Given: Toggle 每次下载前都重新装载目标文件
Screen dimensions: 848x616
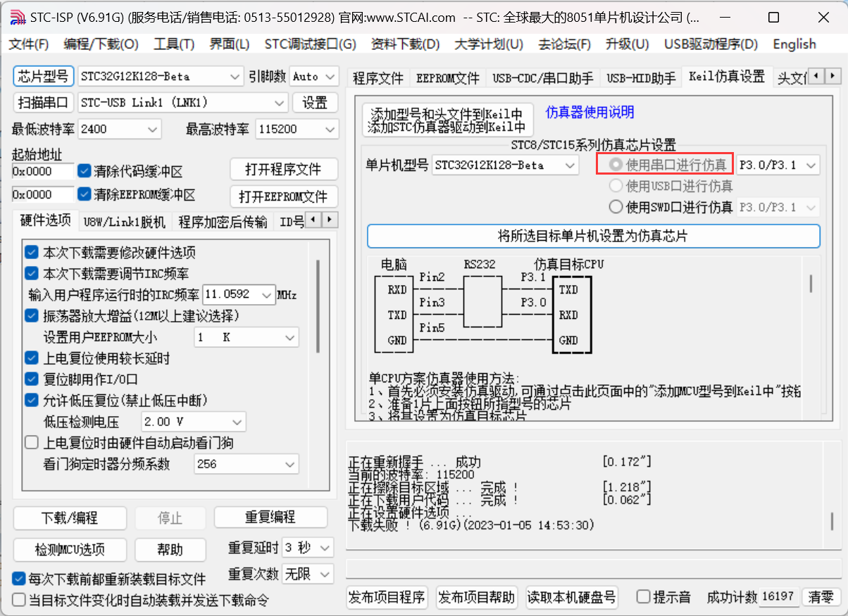Looking at the screenshot, I should click(x=19, y=579).
